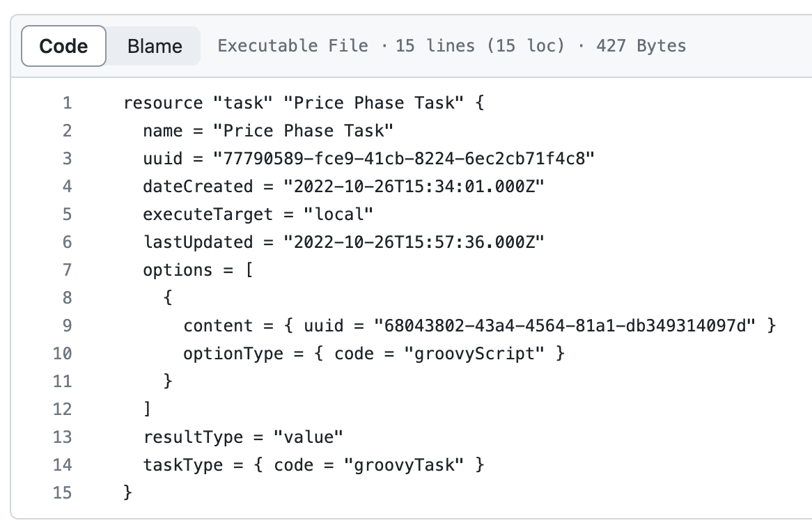This screenshot has height=532, width=812.
Task: Click the Executable File label
Action: pyautogui.click(x=292, y=46)
